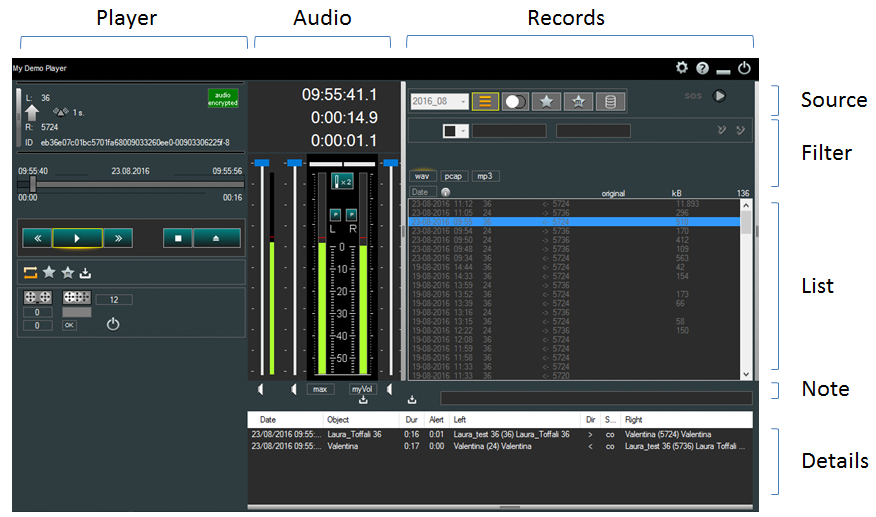Open the filter color dropdown
The height and width of the screenshot is (517, 876).
(456, 131)
